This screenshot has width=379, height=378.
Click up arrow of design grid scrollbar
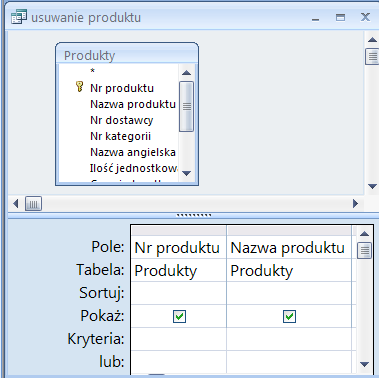(x=364, y=234)
